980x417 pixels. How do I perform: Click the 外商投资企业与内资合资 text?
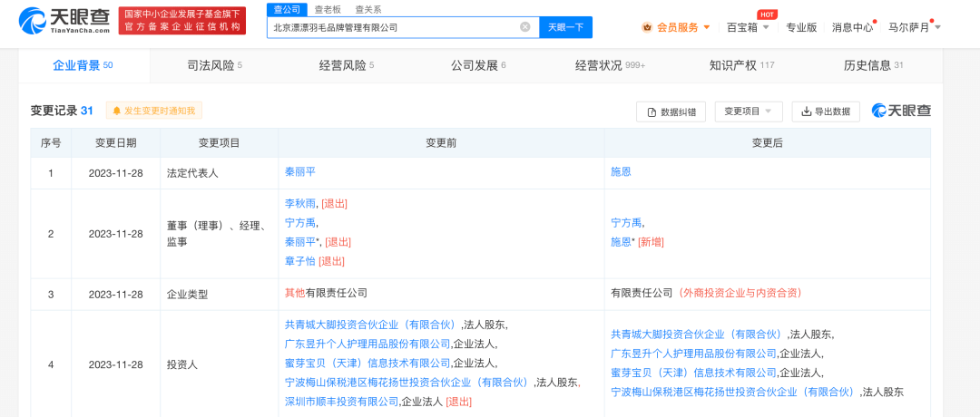coord(740,293)
